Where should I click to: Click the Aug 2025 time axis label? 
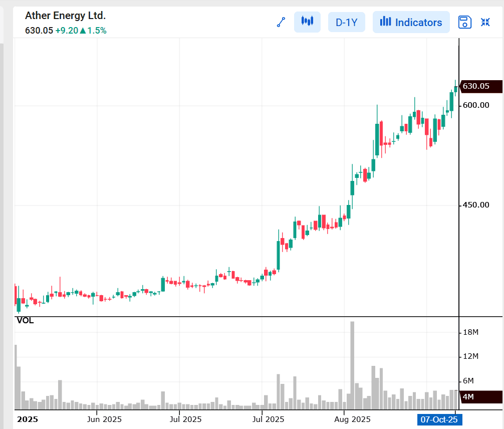[x=352, y=419]
